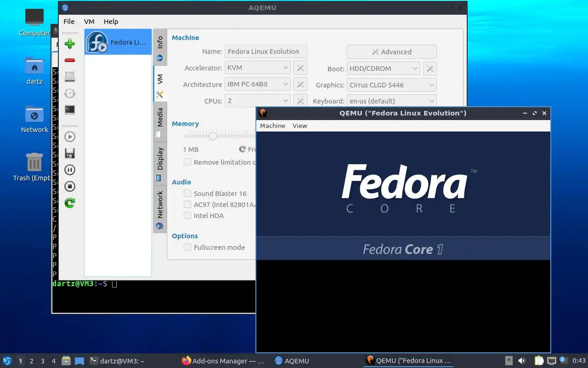The height and width of the screenshot is (368, 588).
Task: Switch to the VM tab
Action: point(160,84)
